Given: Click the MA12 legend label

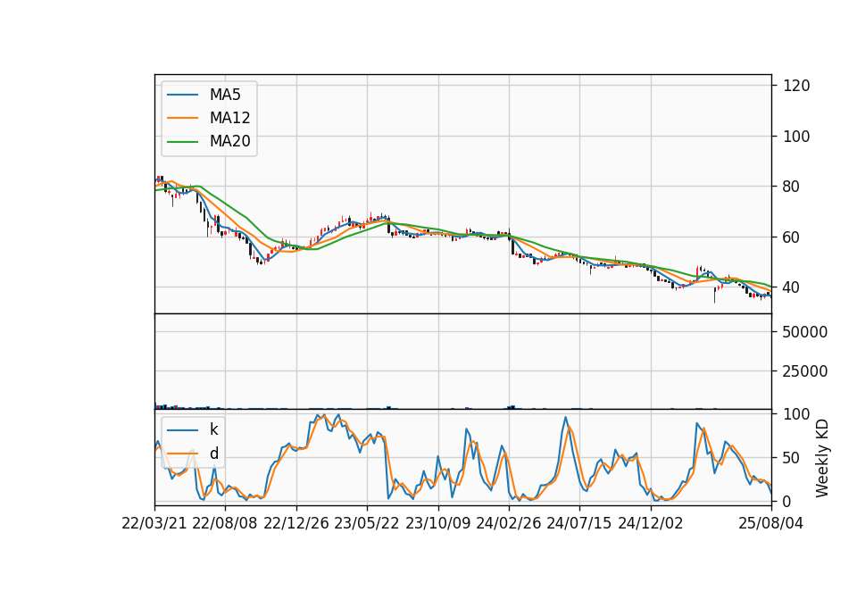Looking at the screenshot, I should point(229,118).
